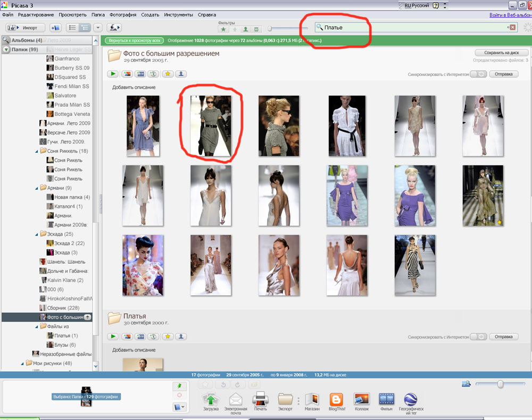Toggle the starred photos filter
532x420 pixels.
223,29
